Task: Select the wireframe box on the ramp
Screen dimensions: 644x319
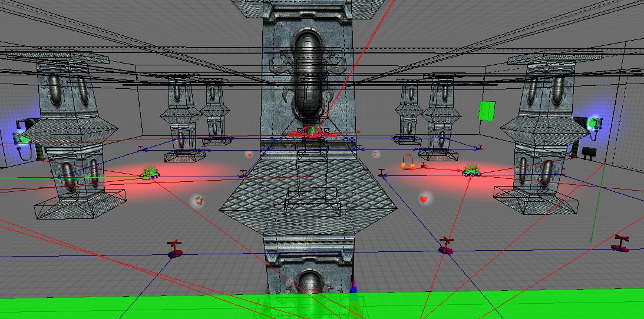Action: 312,201
